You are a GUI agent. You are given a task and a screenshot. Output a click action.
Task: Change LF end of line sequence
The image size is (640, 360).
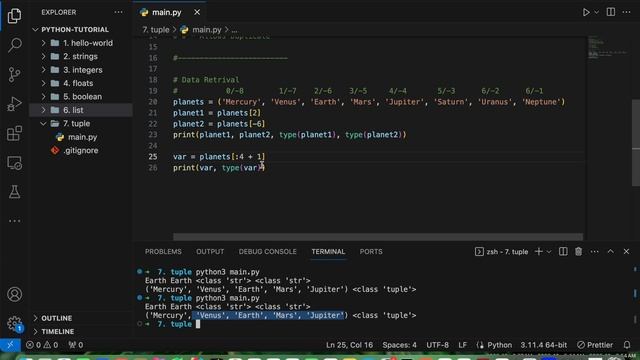(x=462, y=345)
